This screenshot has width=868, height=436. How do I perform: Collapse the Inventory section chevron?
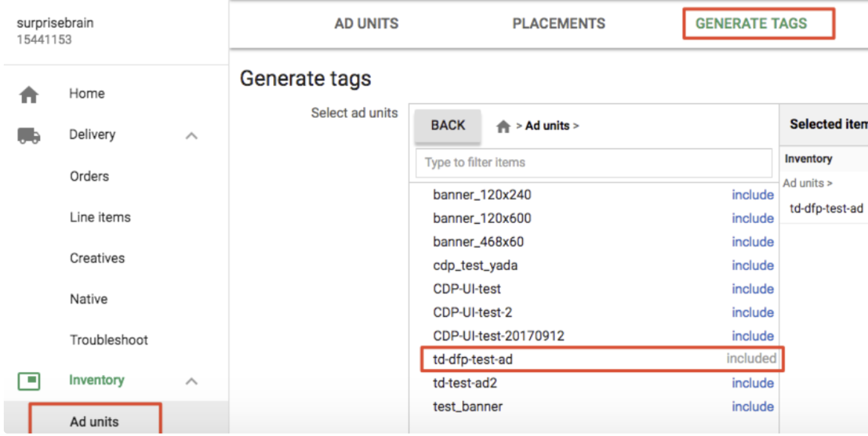tap(192, 381)
